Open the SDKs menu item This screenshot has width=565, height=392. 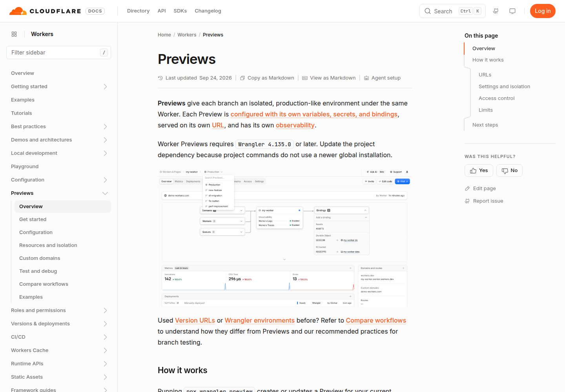click(x=180, y=11)
